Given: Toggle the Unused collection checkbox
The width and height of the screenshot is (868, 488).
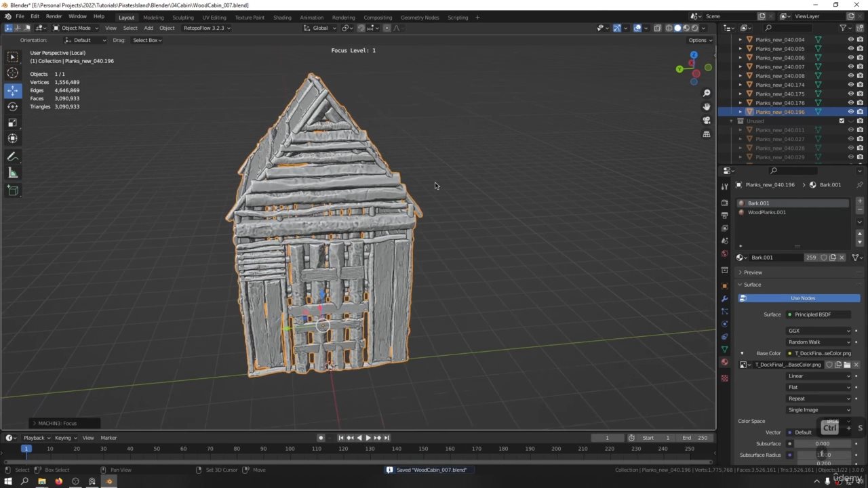Looking at the screenshot, I should (842, 121).
